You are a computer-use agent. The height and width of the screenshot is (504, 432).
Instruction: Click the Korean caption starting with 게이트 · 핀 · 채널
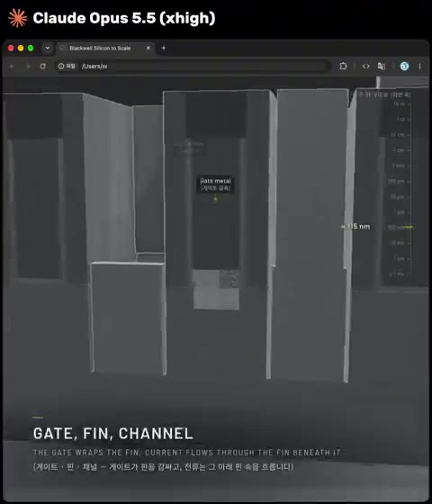[x=163, y=467]
